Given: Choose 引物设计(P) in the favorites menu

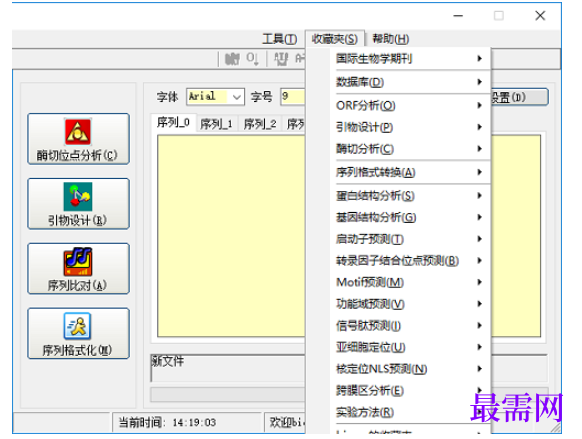Looking at the screenshot, I should point(410,127).
